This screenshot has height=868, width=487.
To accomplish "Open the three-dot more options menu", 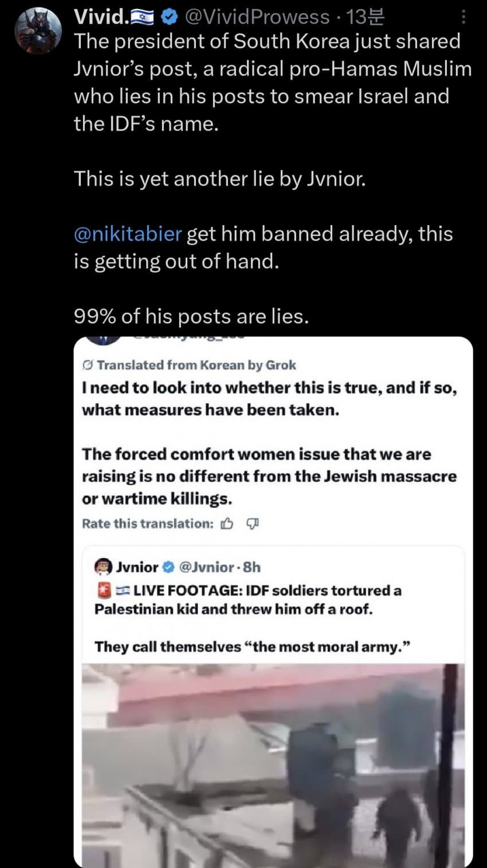I will [464, 18].
